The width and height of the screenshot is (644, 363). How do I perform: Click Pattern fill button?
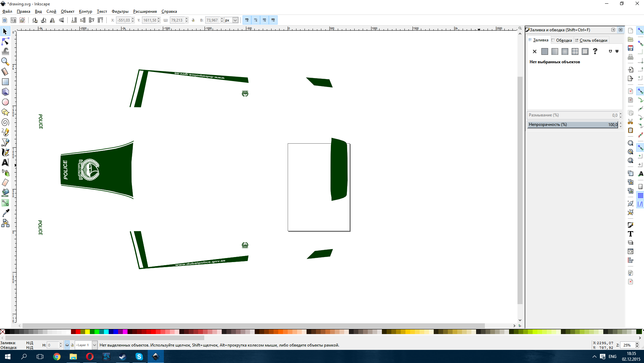coord(575,51)
